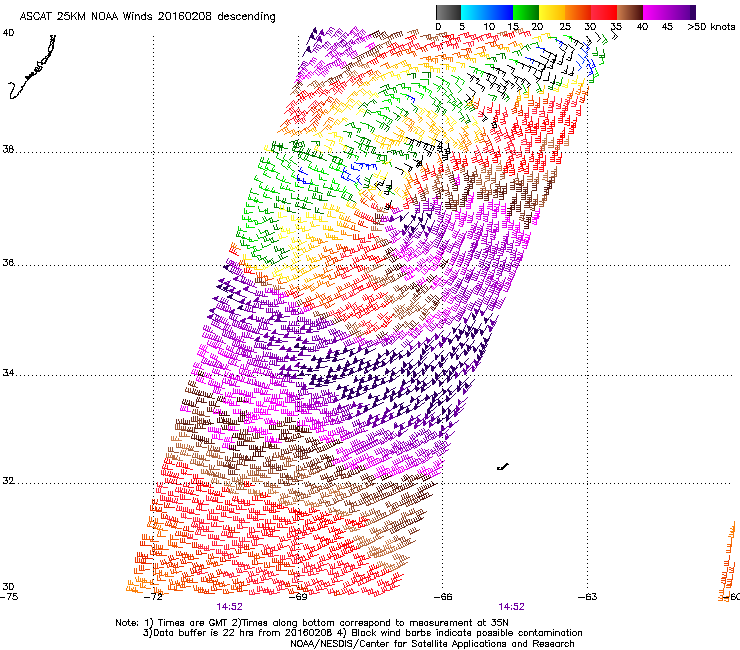Click the legend tick label '45'

pyautogui.click(x=667, y=27)
